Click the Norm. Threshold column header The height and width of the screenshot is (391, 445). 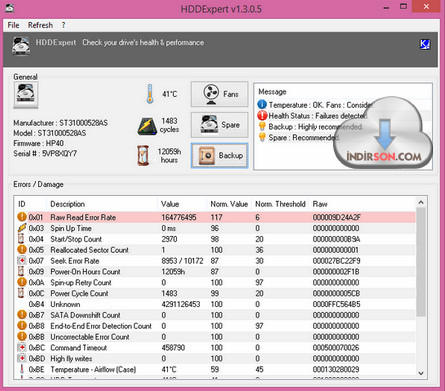tap(280, 204)
